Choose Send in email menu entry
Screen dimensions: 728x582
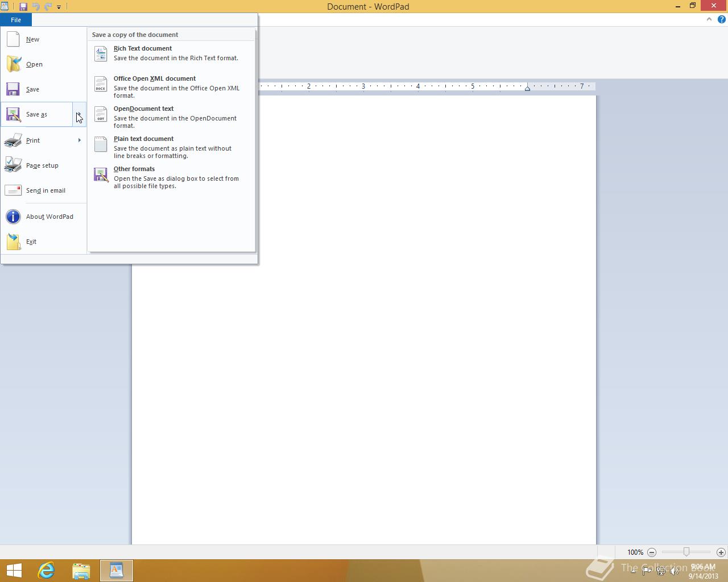click(44, 190)
